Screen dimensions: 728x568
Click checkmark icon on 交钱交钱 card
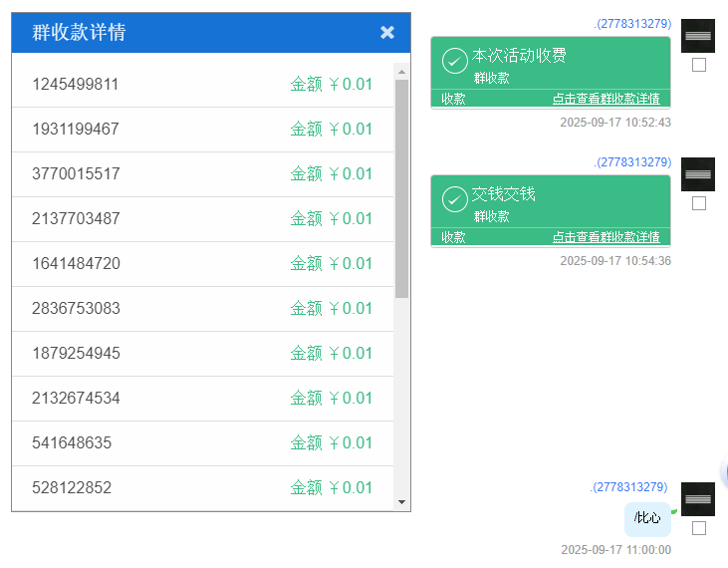pos(454,200)
